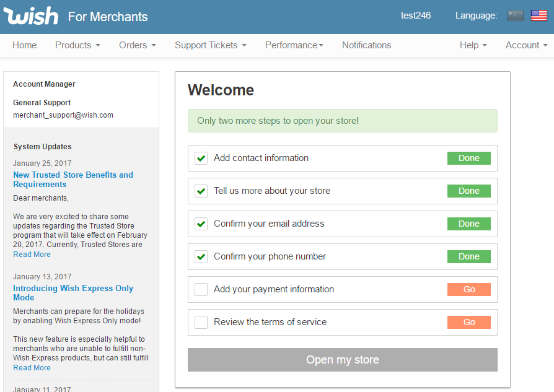Expand the Support Tickets dropdown
The image size is (554, 392).
coord(210,45)
